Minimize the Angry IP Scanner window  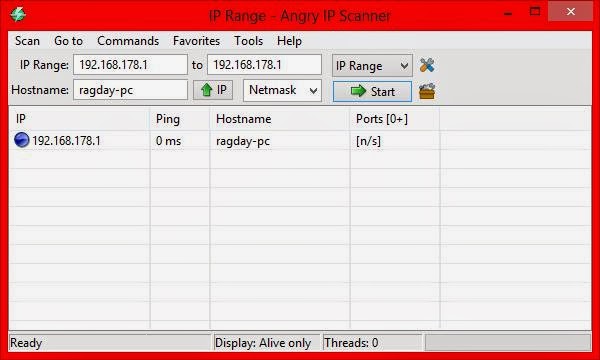pyautogui.click(x=508, y=14)
